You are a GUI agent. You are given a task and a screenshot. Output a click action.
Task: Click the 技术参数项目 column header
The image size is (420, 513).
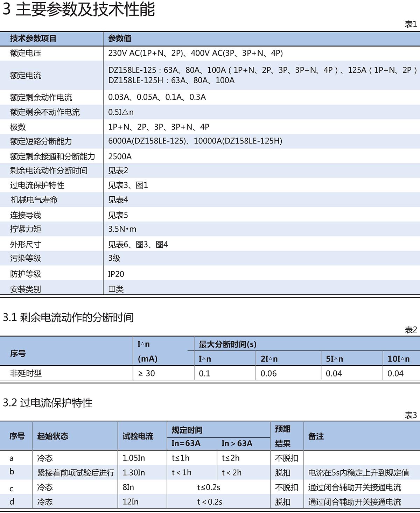(x=33, y=38)
